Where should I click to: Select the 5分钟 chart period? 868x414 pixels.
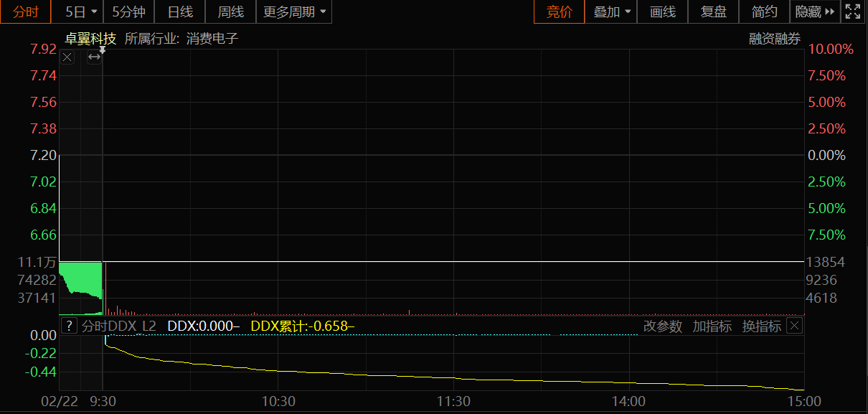129,12
